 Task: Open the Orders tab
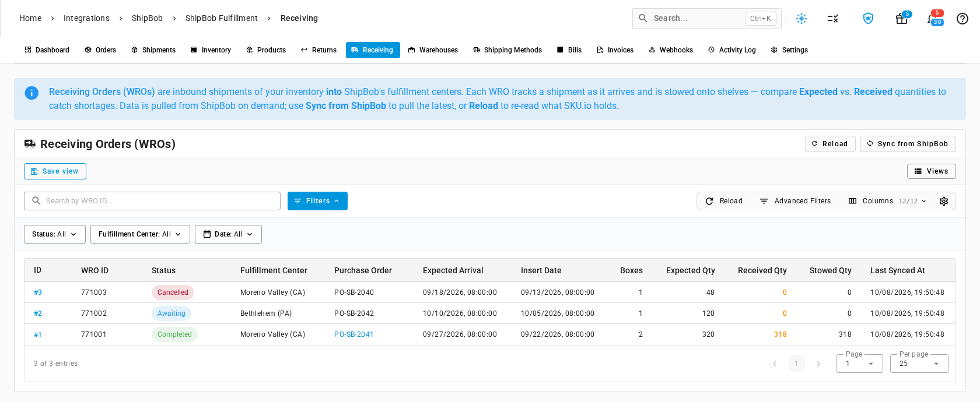tap(100, 50)
